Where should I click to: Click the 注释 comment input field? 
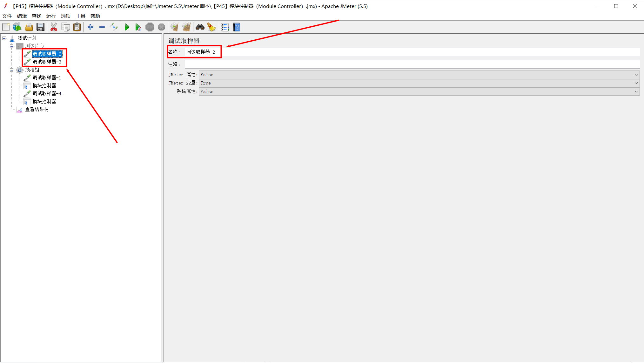point(412,64)
